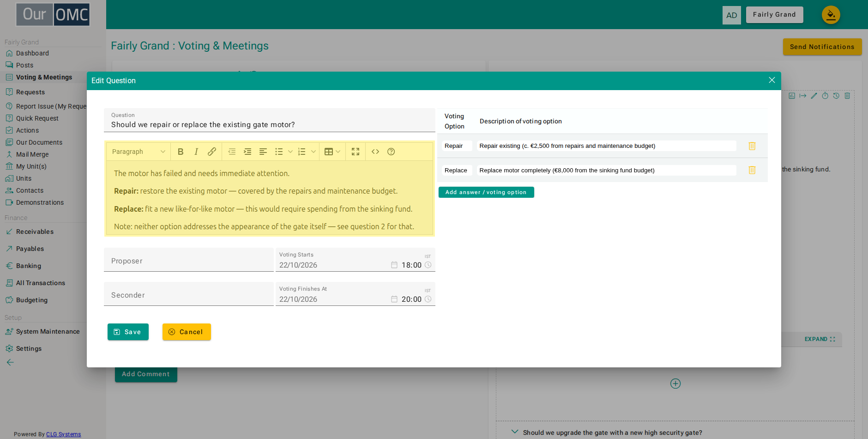The height and width of the screenshot is (439, 868).
Task: Expand numbered list style options
Action: coord(313,152)
